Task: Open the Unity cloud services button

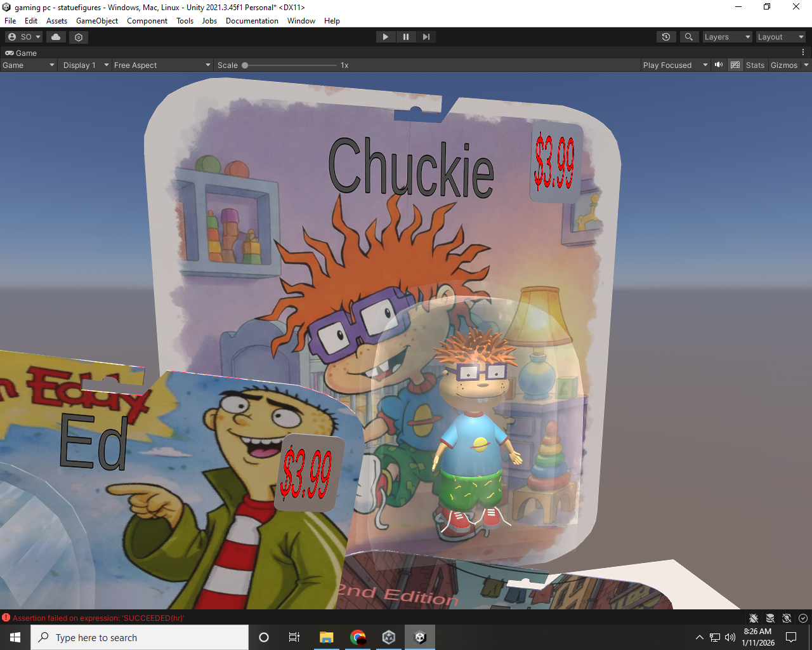Action: pyautogui.click(x=56, y=37)
